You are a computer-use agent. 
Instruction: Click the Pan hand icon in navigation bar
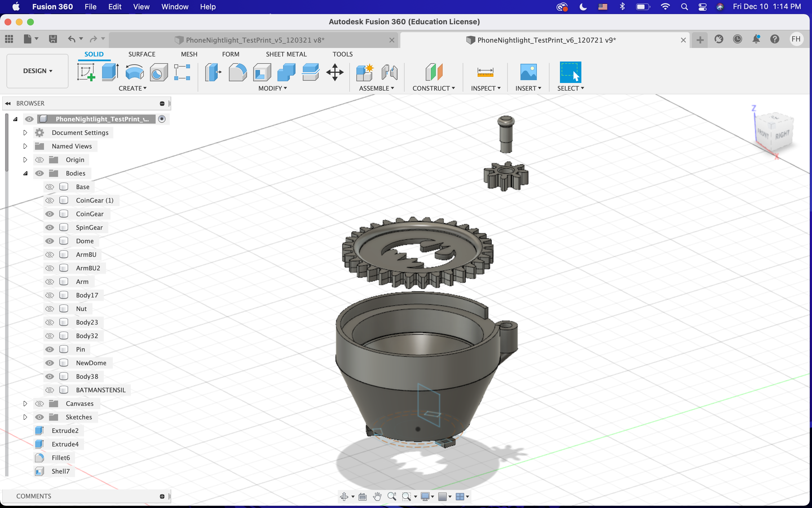coord(377,496)
